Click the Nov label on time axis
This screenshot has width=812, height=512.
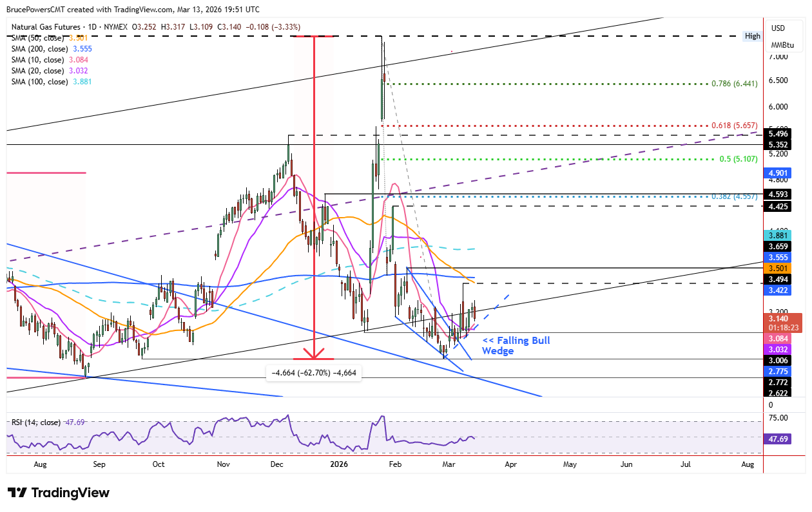click(223, 464)
